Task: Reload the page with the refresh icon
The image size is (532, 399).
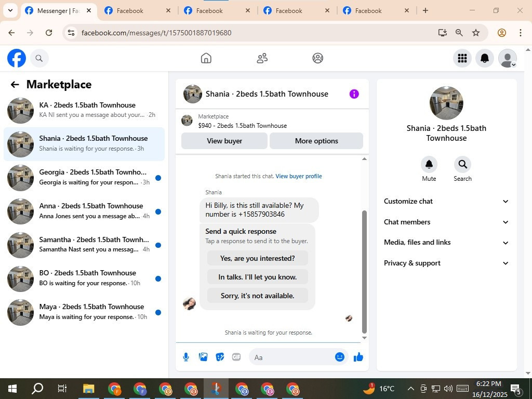Action: [49, 33]
